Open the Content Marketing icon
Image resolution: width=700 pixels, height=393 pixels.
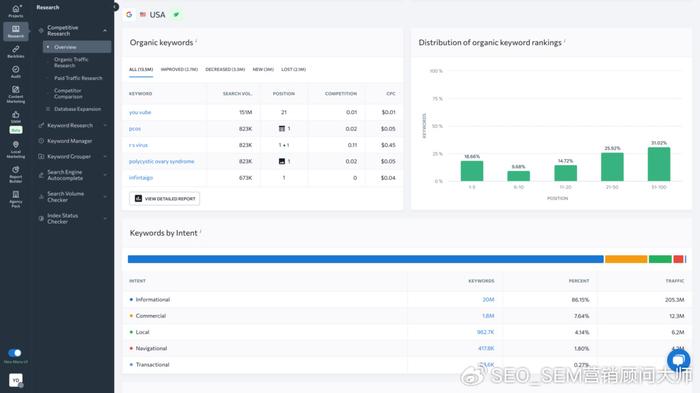point(16,89)
